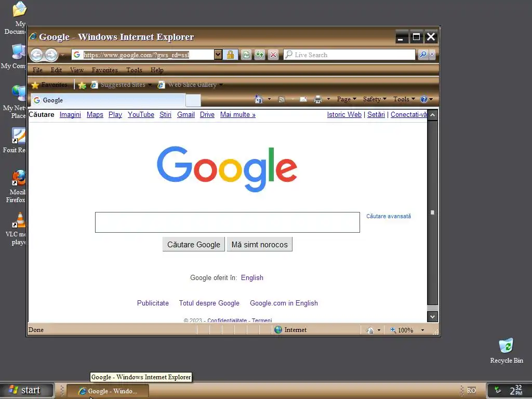Open search provider options dropdown arrow
Viewport: 532px width, 399px height.
(432, 54)
